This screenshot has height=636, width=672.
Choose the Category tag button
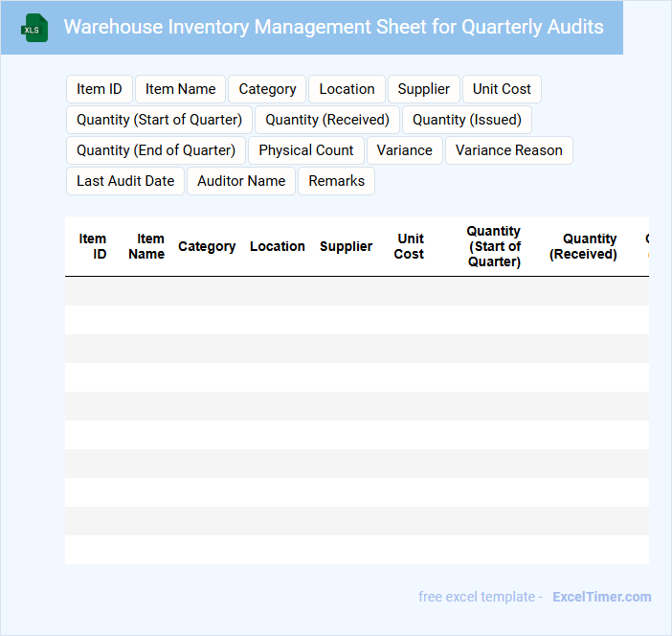coord(267,89)
